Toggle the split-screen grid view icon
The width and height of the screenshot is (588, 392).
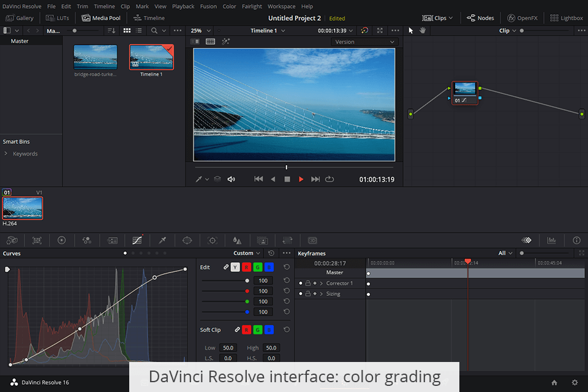(x=210, y=42)
